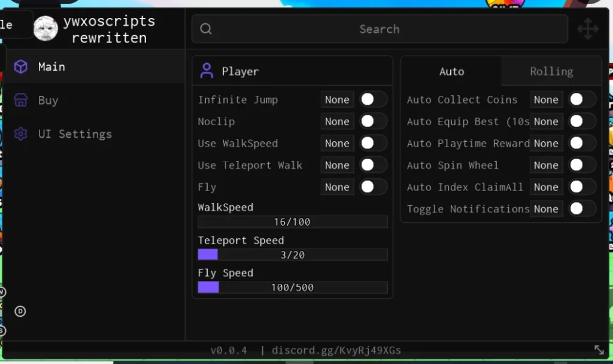Open Use WalkSpeed keybind None box
The height and width of the screenshot is (364, 613).
click(337, 143)
